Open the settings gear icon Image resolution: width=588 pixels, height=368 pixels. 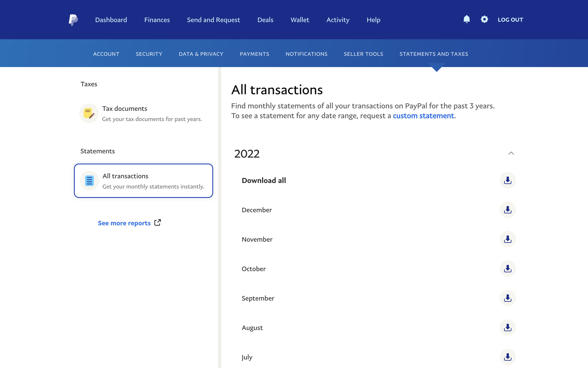[484, 19]
